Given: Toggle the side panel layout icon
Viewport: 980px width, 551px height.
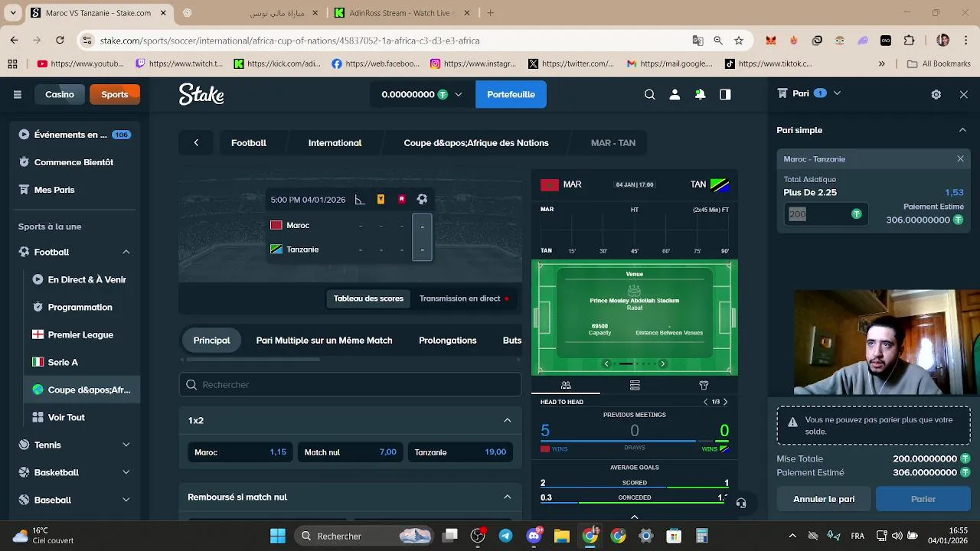Looking at the screenshot, I should tap(725, 94).
